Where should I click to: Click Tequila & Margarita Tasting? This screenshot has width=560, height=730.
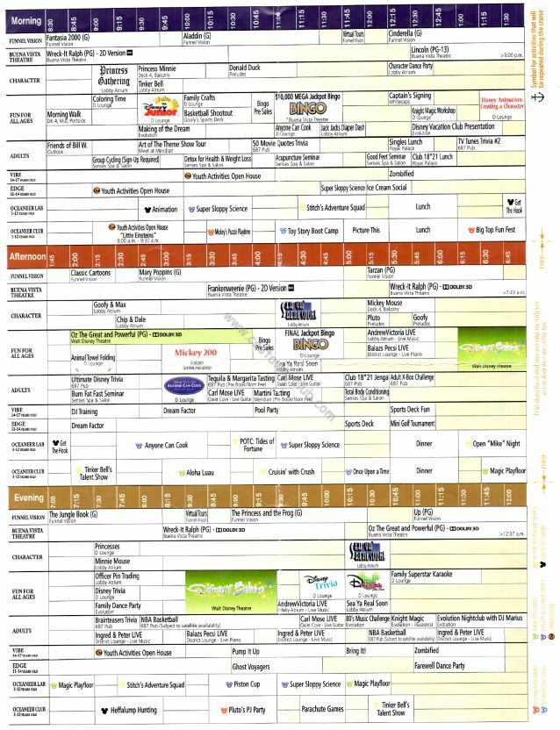click(x=241, y=378)
